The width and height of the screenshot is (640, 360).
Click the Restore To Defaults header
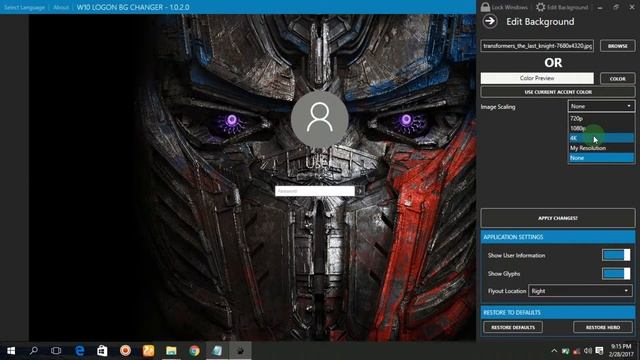[x=558, y=312]
